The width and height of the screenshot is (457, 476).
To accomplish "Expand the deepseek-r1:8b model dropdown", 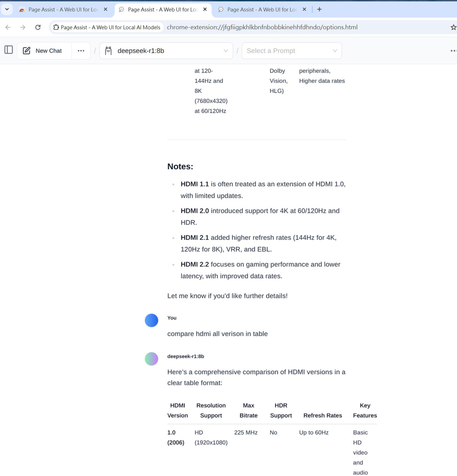I will [225, 50].
